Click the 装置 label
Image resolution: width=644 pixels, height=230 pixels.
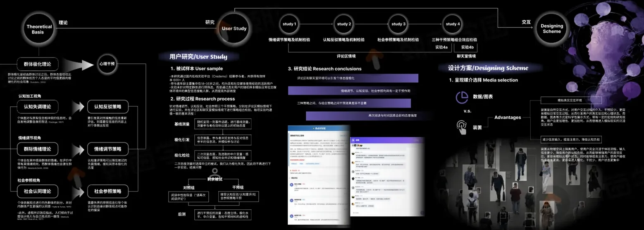(477, 127)
